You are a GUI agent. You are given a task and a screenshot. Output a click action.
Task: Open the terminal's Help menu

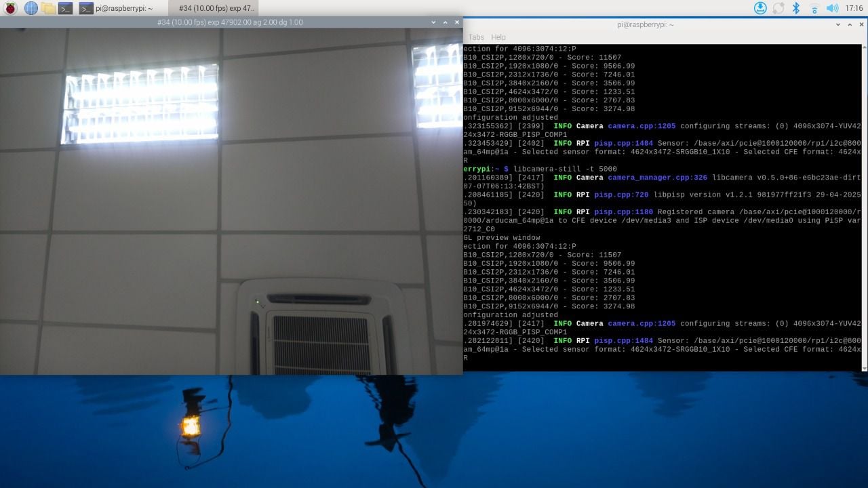(x=498, y=37)
